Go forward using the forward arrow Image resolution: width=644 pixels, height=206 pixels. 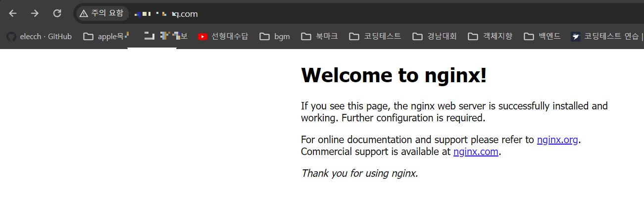(x=35, y=13)
